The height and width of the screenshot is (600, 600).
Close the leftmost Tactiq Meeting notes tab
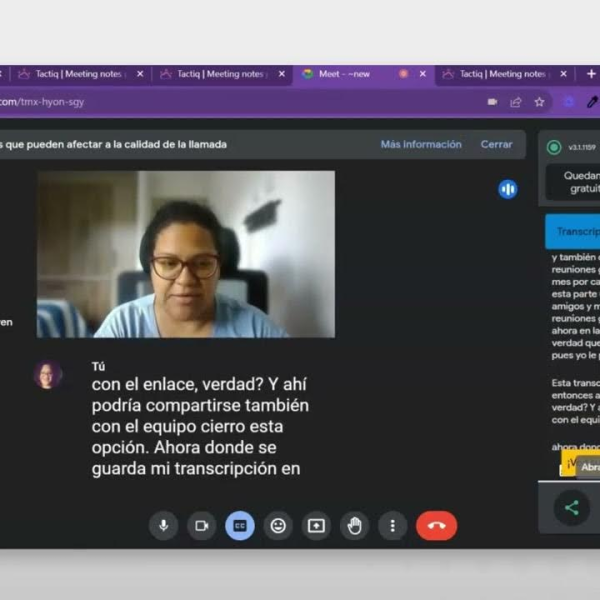tap(140, 74)
